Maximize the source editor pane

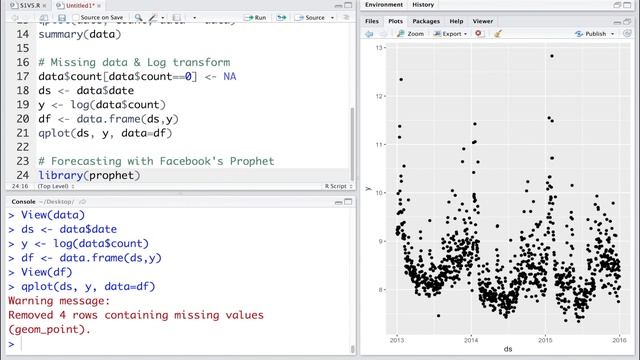tap(348, 5)
